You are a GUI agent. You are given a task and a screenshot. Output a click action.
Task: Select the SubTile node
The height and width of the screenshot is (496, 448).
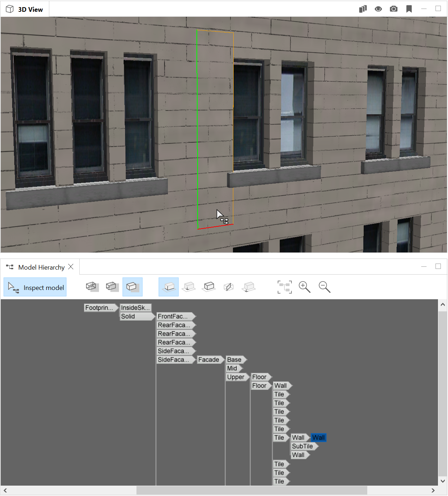tap(303, 446)
